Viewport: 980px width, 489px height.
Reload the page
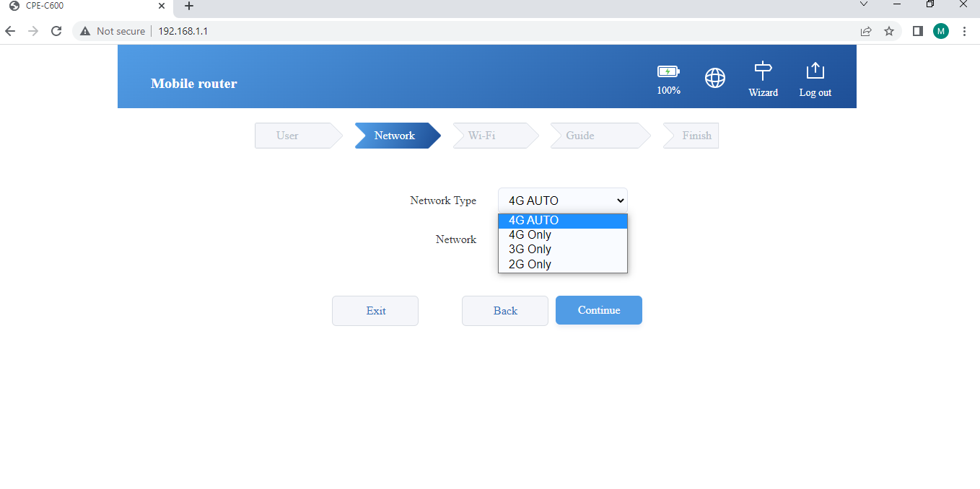(x=56, y=31)
